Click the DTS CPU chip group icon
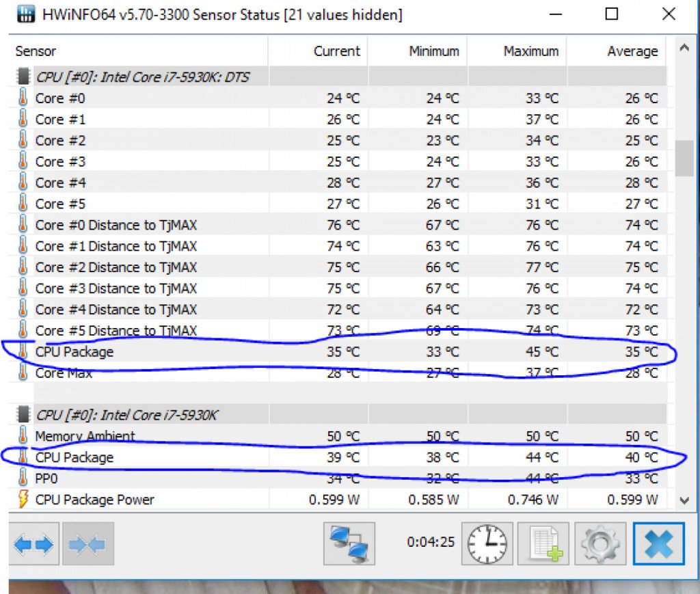This screenshot has width=700, height=594. click(x=23, y=77)
